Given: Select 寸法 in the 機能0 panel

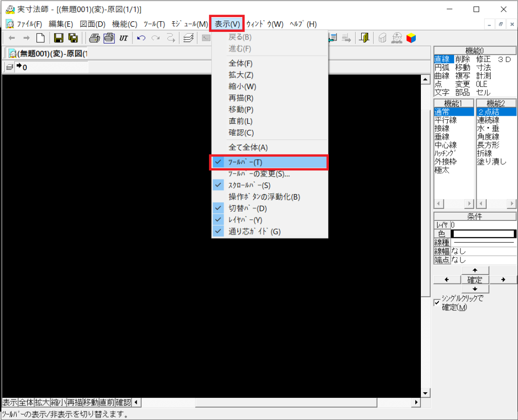Looking at the screenshot, I should pyautogui.click(x=484, y=68).
